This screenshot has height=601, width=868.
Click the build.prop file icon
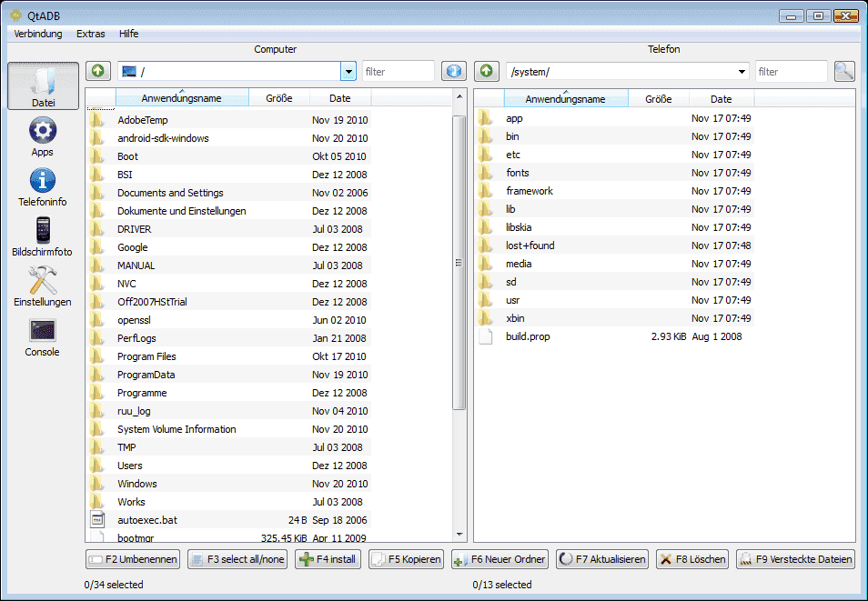pyautogui.click(x=486, y=336)
